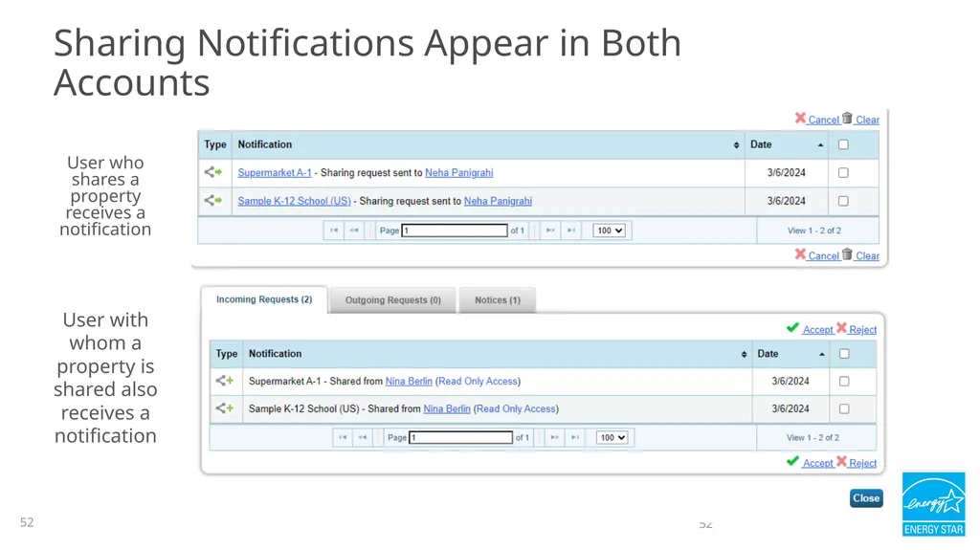Open Nina Berlin link in Sample K-12 row
The height and width of the screenshot is (550, 980).
pyautogui.click(x=447, y=408)
